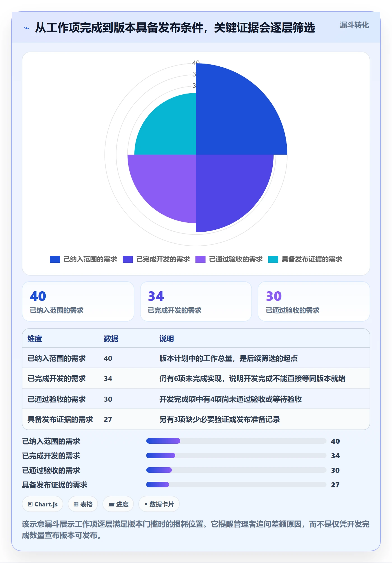Click the Chart.js chip
This screenshot has height=563, width=392.
tap(43, 504)
